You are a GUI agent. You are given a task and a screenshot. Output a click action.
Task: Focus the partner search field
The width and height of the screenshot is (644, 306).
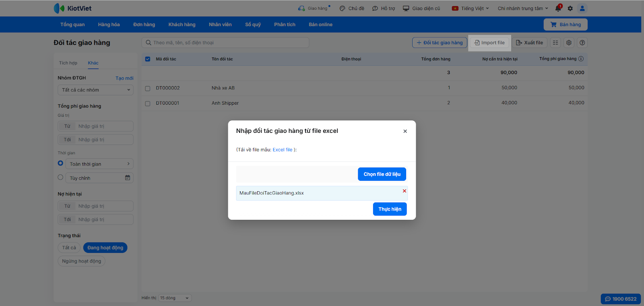(x=225, y=43)
